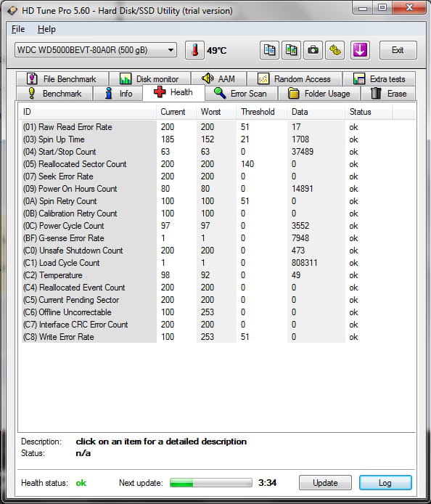
Task: Select the Unsafe Shutdown Count row
Action: click(208, 251)
